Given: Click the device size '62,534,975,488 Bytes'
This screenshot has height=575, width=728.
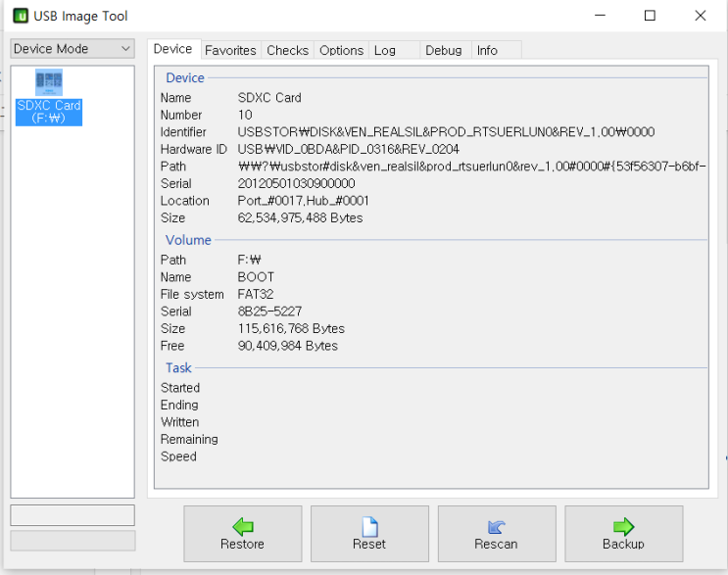Looking at the screenshot, I should (x=300, y=217).
